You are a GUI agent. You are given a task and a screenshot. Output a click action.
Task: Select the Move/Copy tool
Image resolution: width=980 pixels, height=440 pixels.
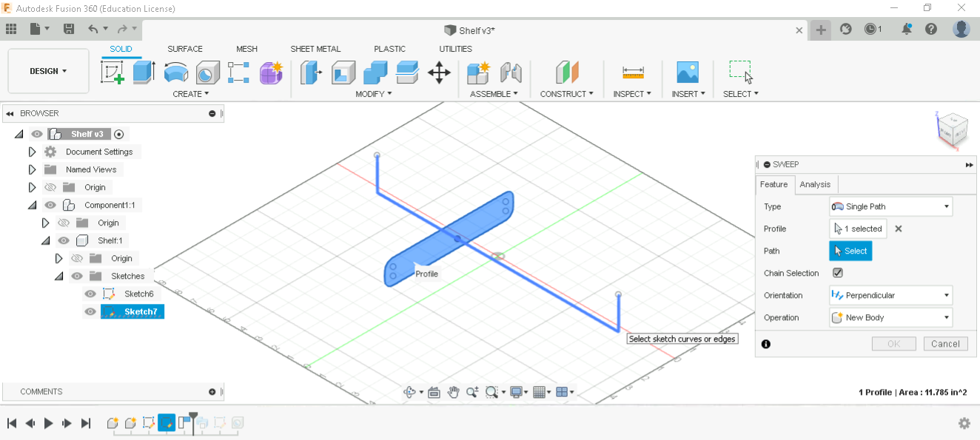439,72
